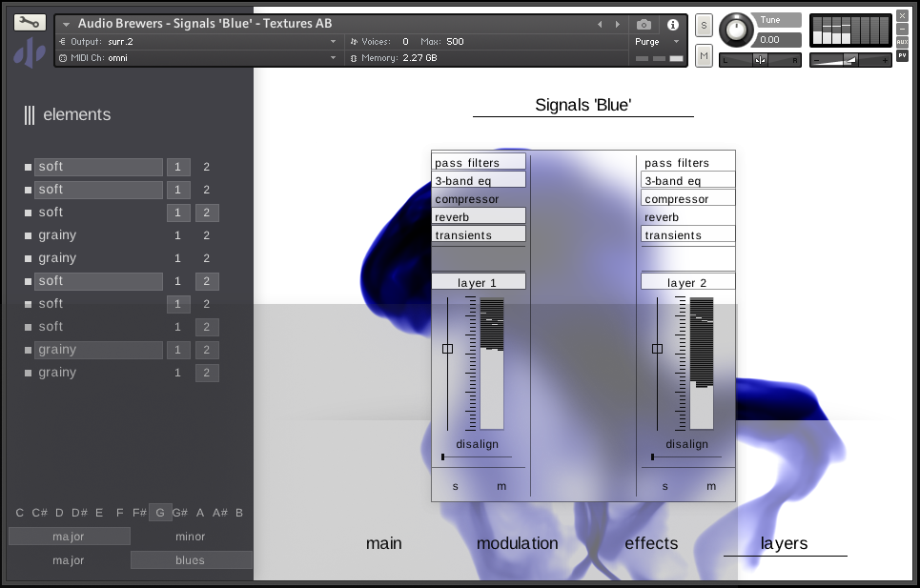
Task: Toggle layer 2 compressor
Action: 688,199
